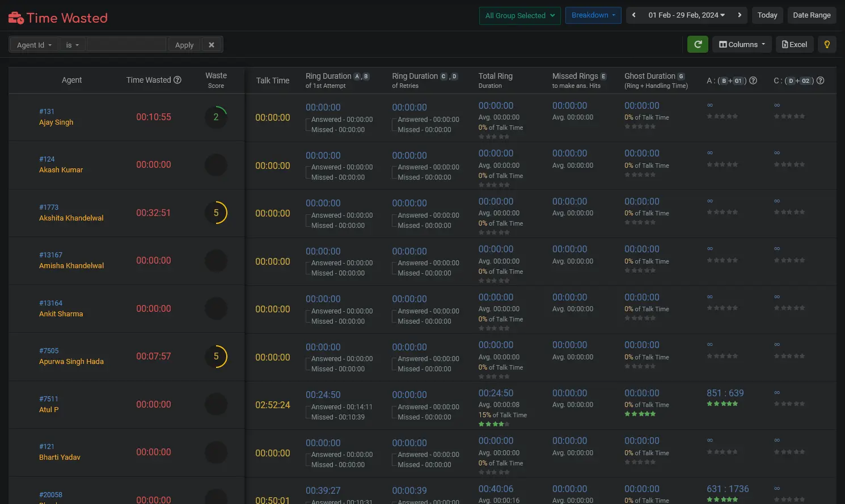845x504 pixels.
Task: Click waste score circle 5 for Apurwa Singh Hada
Action: pyautogui.click(x=216, y=357)
